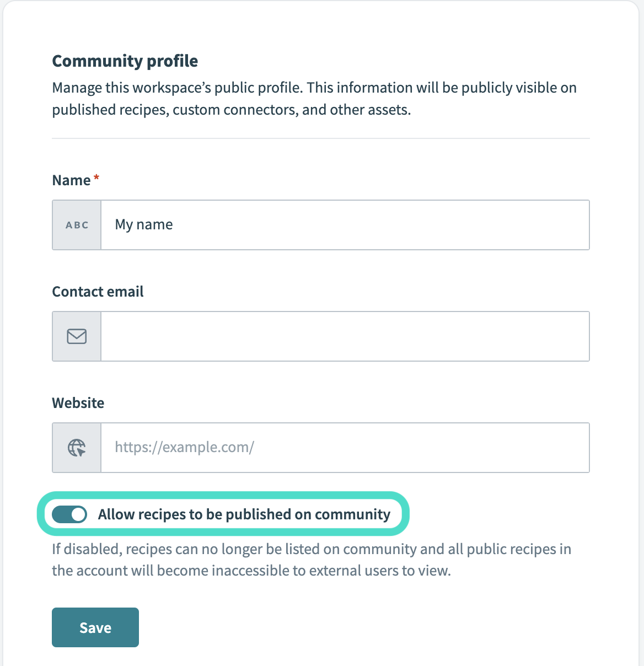
Task: Select the Contact email label text
Action: 98,291
